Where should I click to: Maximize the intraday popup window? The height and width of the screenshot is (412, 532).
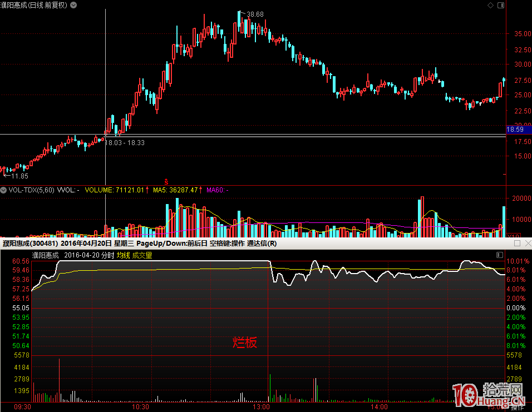pos(517,244)
